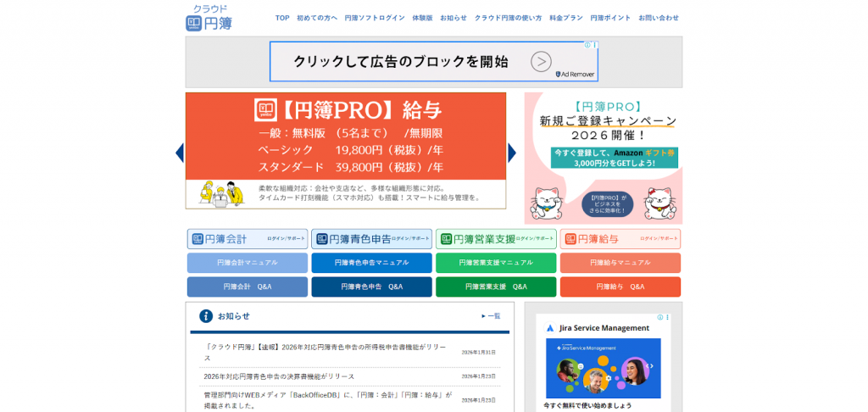The height and width of the screenshot is (412, 868).
Task: Open 初めての方へ menu item
Action: point(317,18)
